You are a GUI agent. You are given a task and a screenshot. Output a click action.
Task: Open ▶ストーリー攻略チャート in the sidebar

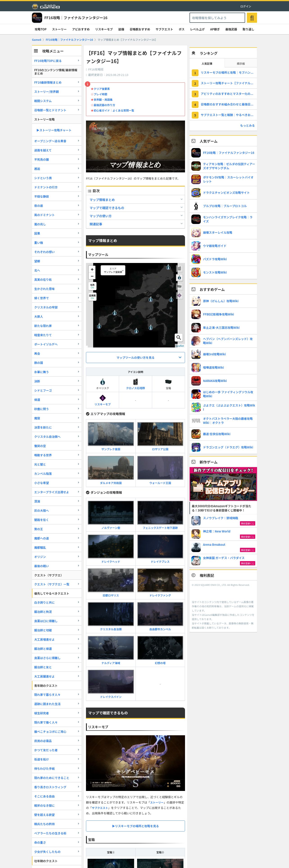pos(56,130)
